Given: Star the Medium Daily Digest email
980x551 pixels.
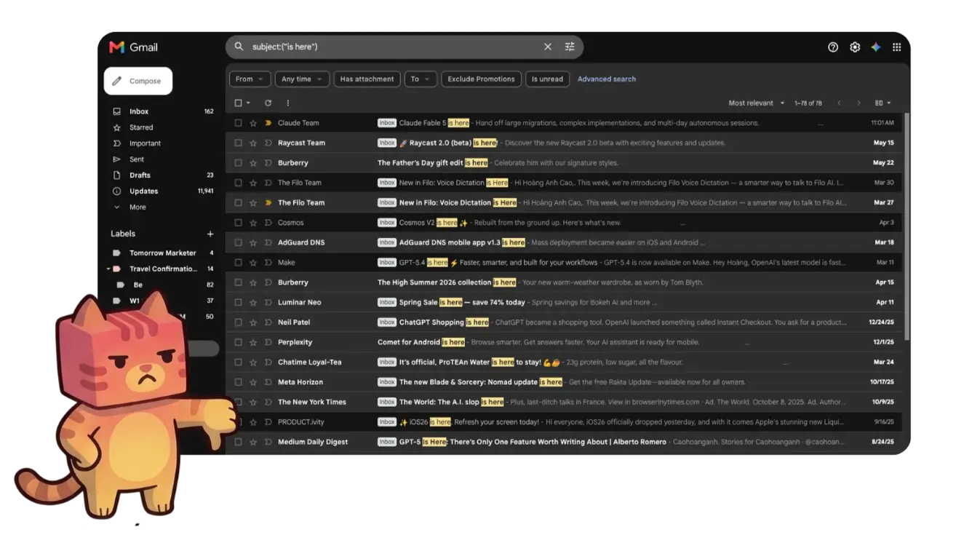Looking at the screenshot, I should tap(253, 442).
